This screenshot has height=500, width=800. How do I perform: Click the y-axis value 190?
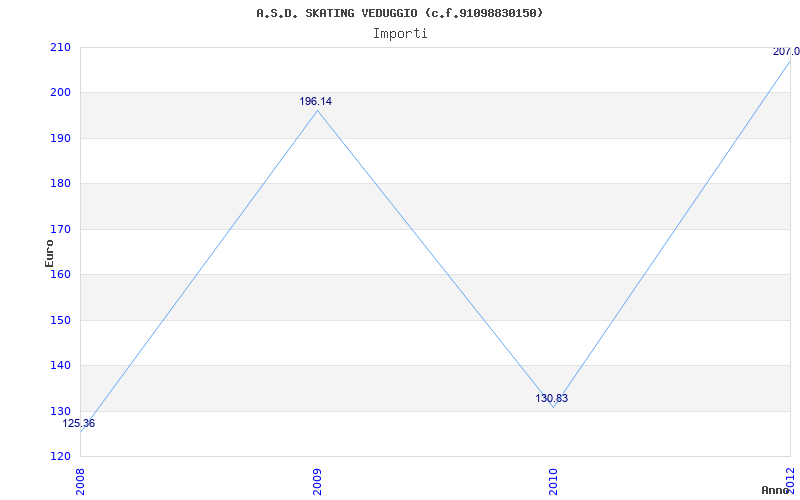click(x=60, y=138)
